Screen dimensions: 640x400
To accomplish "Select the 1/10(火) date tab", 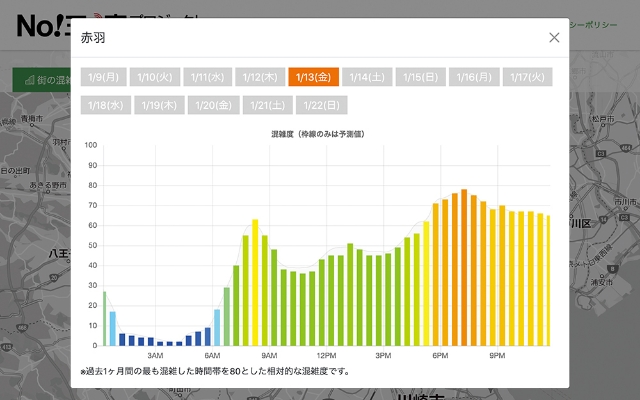I will click(156, 77).
